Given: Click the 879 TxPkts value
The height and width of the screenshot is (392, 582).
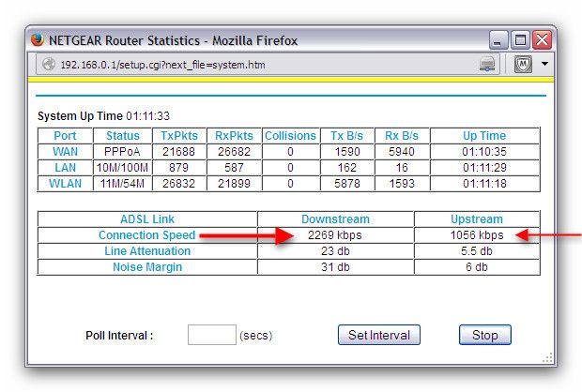Looking at the screenshot, I should (x=178, y=168).
